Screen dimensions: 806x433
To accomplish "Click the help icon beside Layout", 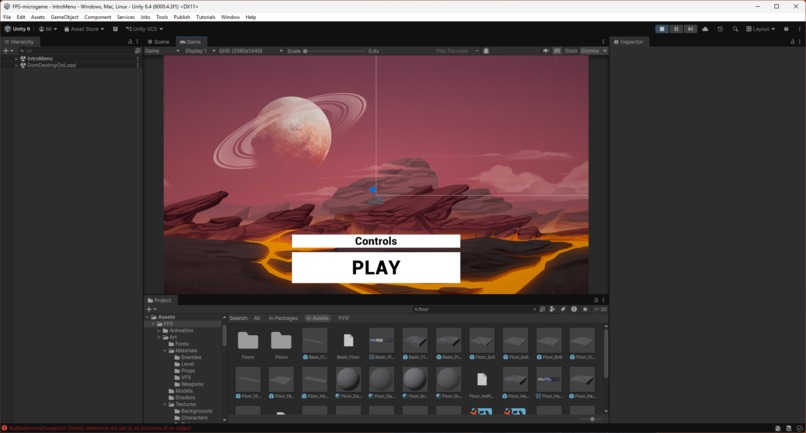I will tap(786, 29).
